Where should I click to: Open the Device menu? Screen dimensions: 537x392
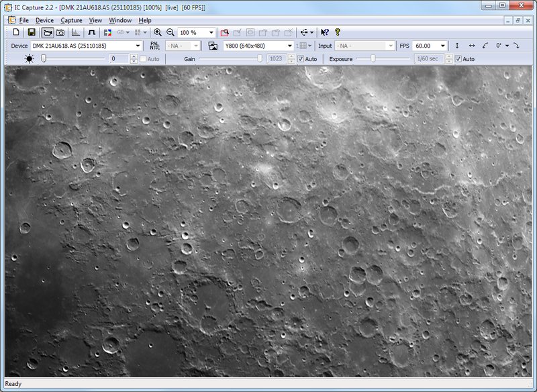coord(44,21)
